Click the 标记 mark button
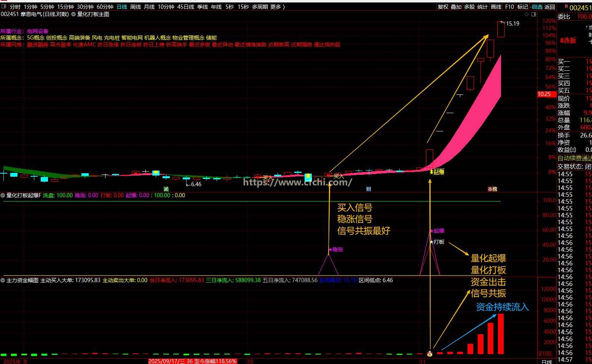 (523, 7)
